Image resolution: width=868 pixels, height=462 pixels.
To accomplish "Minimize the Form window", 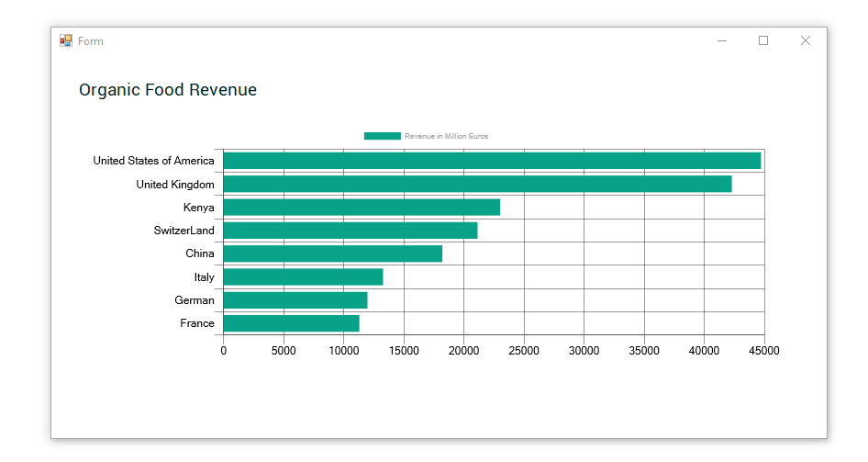I will point(722,40).
